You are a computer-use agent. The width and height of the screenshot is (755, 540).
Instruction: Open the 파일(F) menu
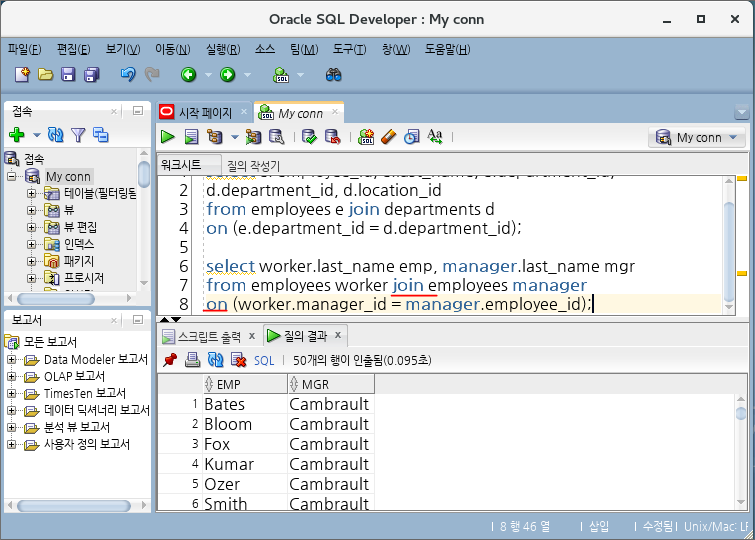[25, 49]
